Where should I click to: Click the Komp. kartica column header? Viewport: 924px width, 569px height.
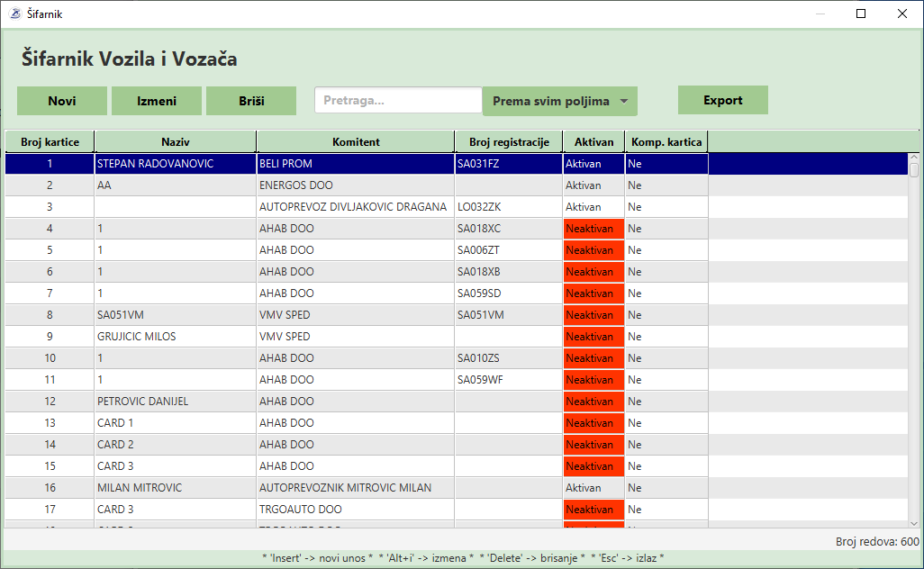(666, 142)
